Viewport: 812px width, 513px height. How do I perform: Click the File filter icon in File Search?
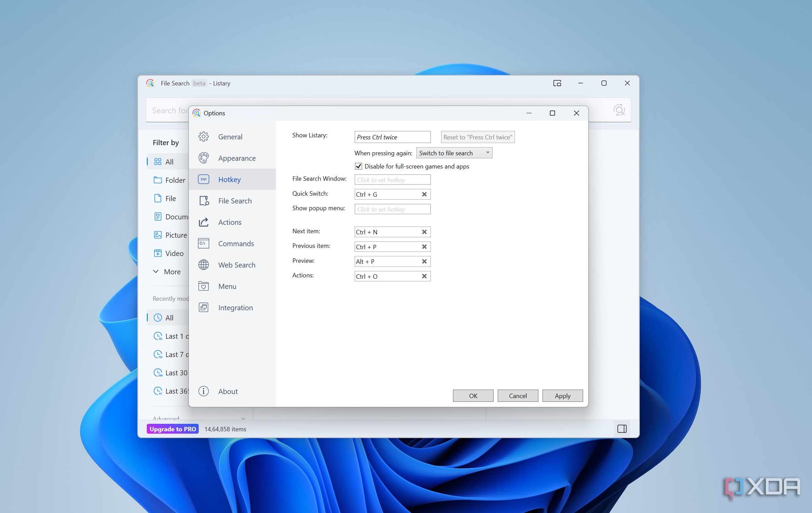[x=158, y=198]
